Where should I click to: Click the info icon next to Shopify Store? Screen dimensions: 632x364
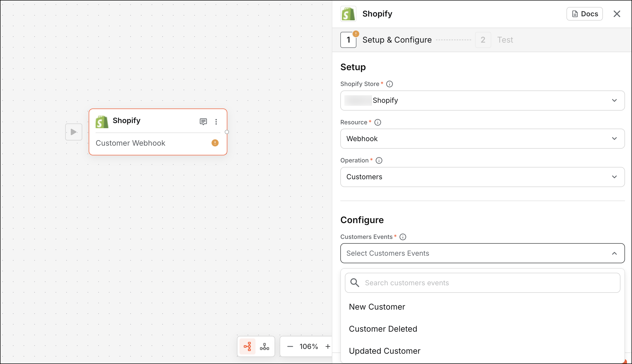(x=390, y=84)
